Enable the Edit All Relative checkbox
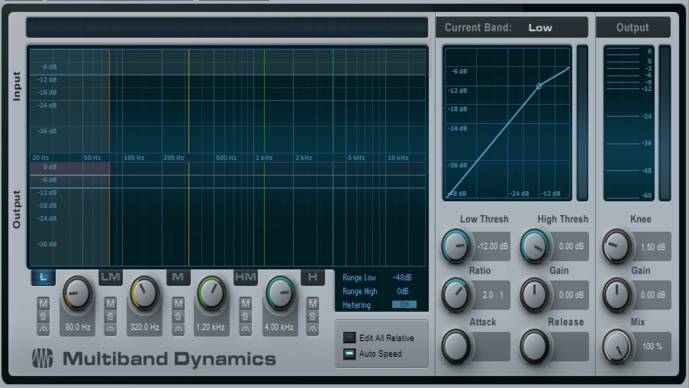689x388 pixels. click(x=349, y=337)
